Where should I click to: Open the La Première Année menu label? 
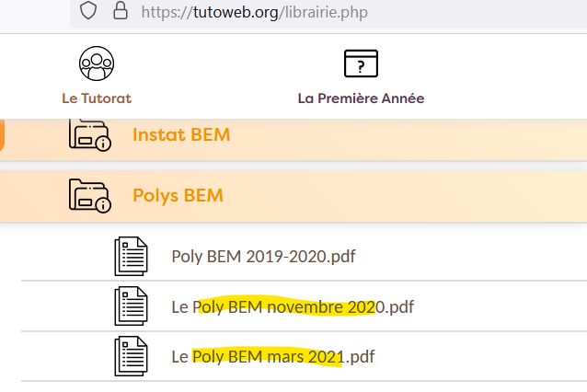pyautogui.click(x=361, y=98)
